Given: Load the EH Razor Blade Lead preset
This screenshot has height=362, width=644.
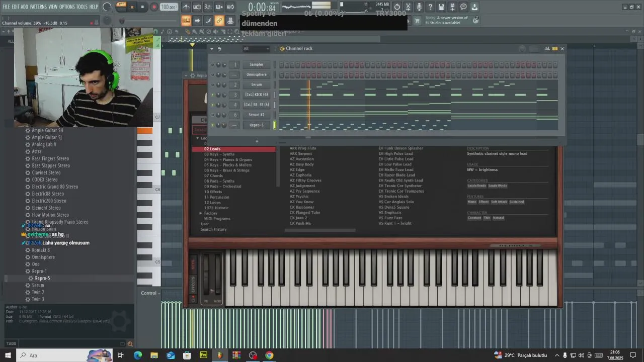Looking at the screenshot, I should tap(396, 175).
